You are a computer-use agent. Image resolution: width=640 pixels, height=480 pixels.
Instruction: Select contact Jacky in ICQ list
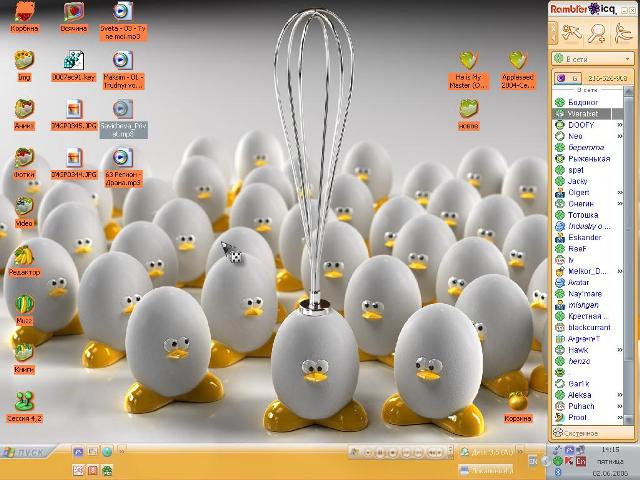(x=588, y=181)
